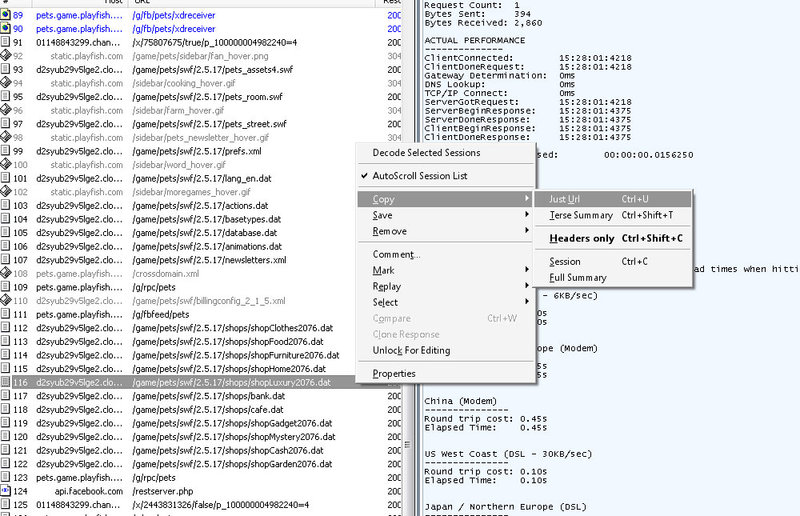Select session /game/pets/swf/2.5.17/actions.dat
The height and width of the screenshot is (516, 800).
point(201,205)
